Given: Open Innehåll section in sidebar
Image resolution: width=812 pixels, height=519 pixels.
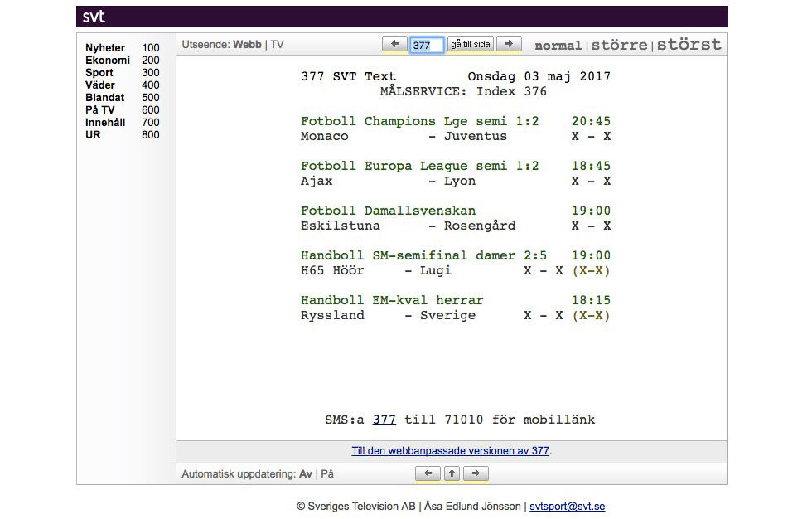Looking at the screenshot, I should pyautogui.click(x=105, y=122).
